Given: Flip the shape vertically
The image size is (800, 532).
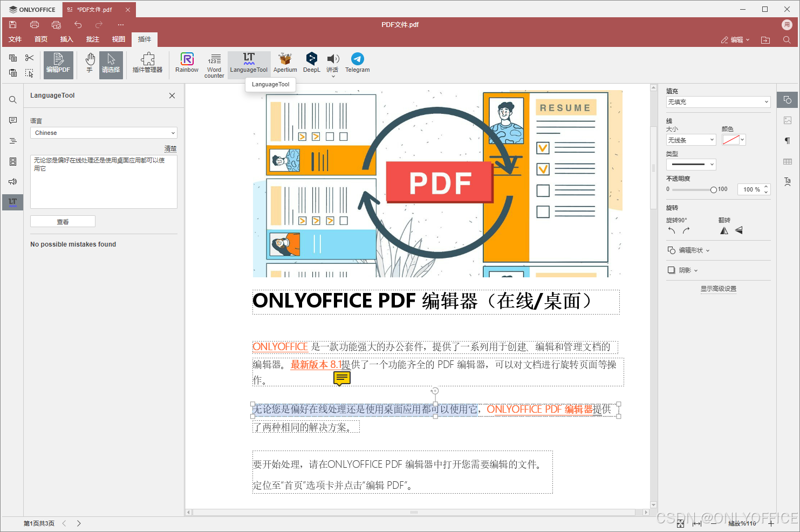Looking at the screenshot, I should pyautogui.click(x=739, y=230).
